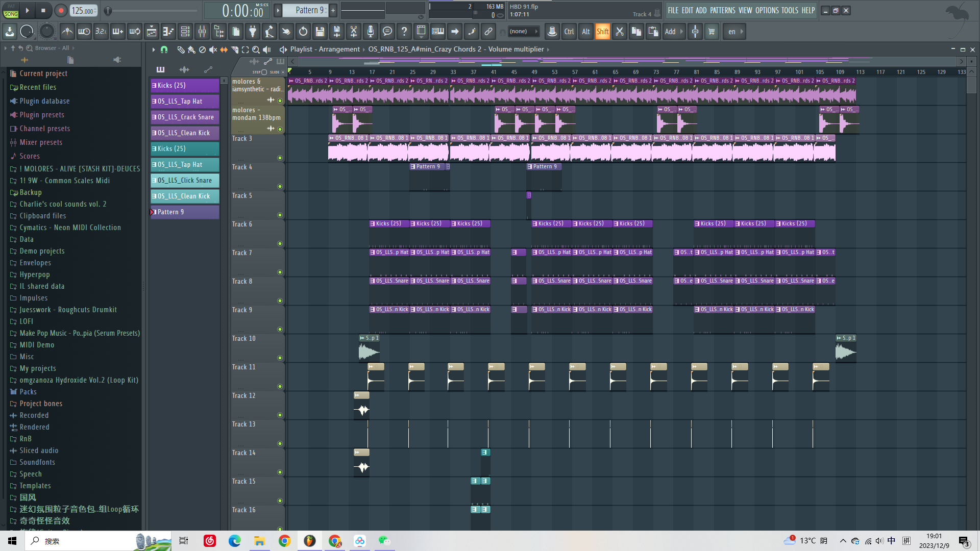Open the OPTIONS menu
The width and height of the screenshot is (980, 551).
click(767, 10)
